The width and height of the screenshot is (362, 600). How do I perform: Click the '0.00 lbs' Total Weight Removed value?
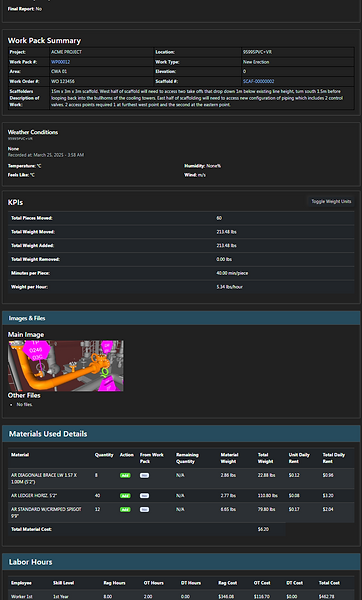[x=224, y=259]
